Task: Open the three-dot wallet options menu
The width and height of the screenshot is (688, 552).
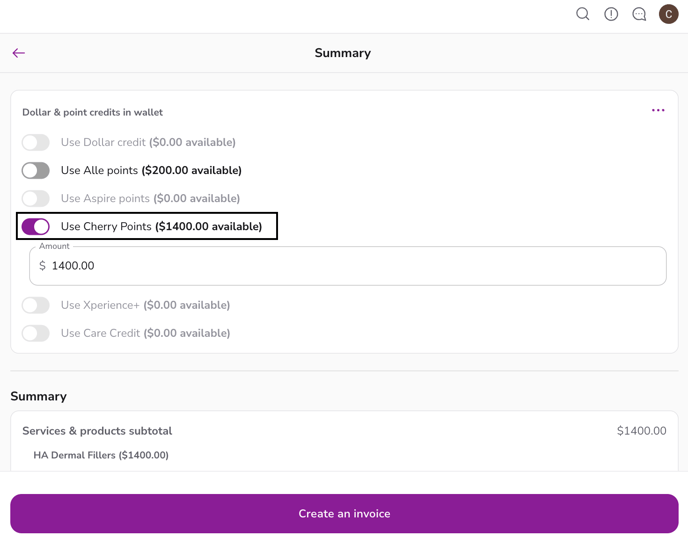Action: pos(658,111)
